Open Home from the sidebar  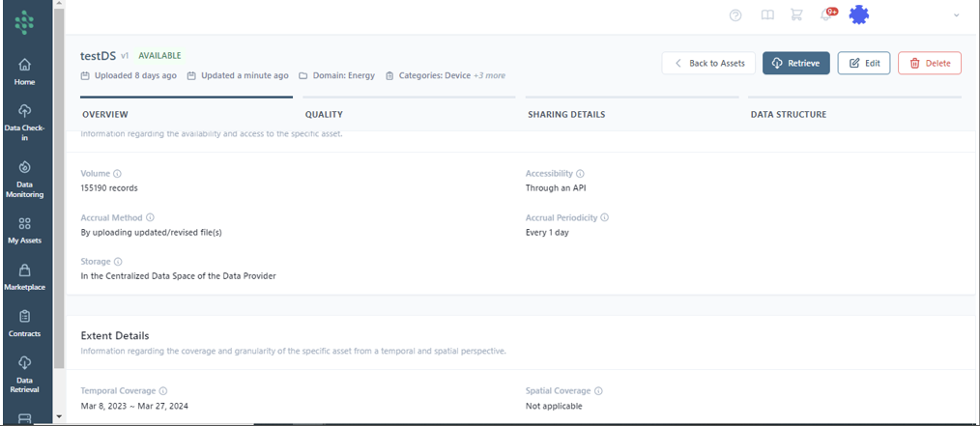pos(24,71)
